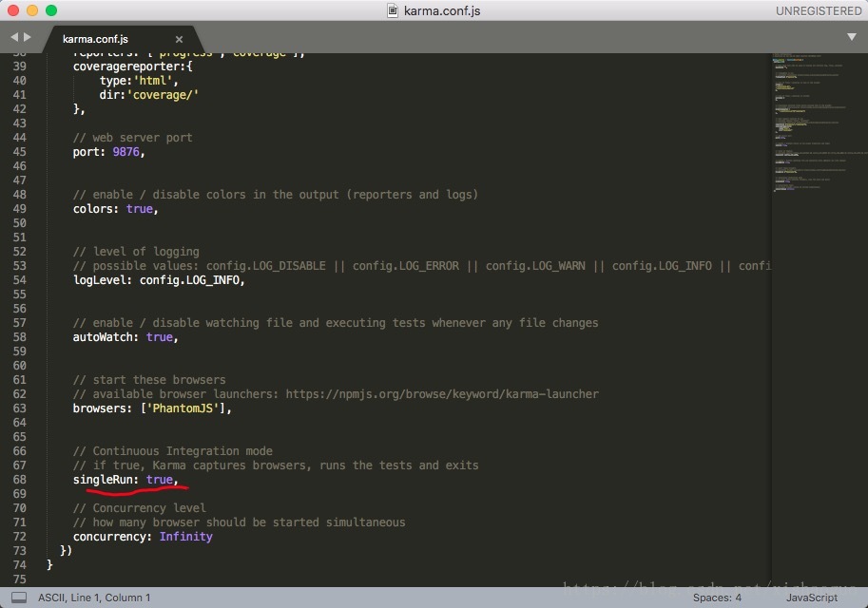Click the true value on colors line
Image resolution: width=868 pixels, height=608 pixels.
(140, 209)
